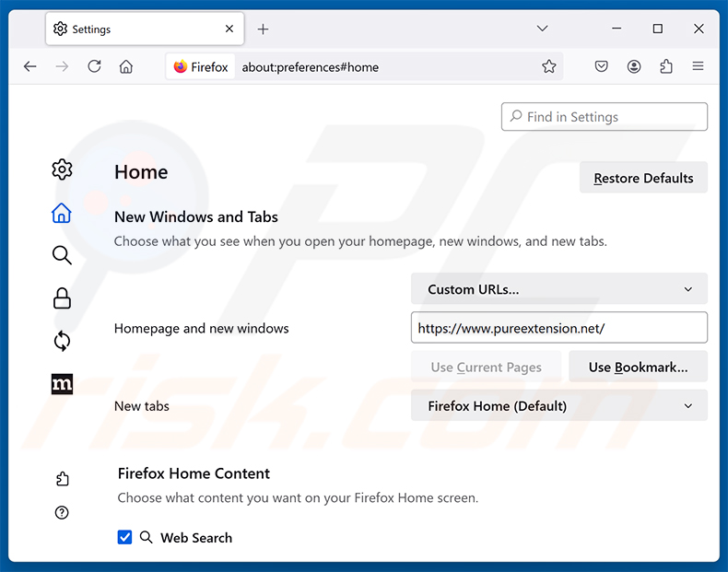
Task: Open the Sync settings category
Action: pyautogui.click(x=62, y=341)
